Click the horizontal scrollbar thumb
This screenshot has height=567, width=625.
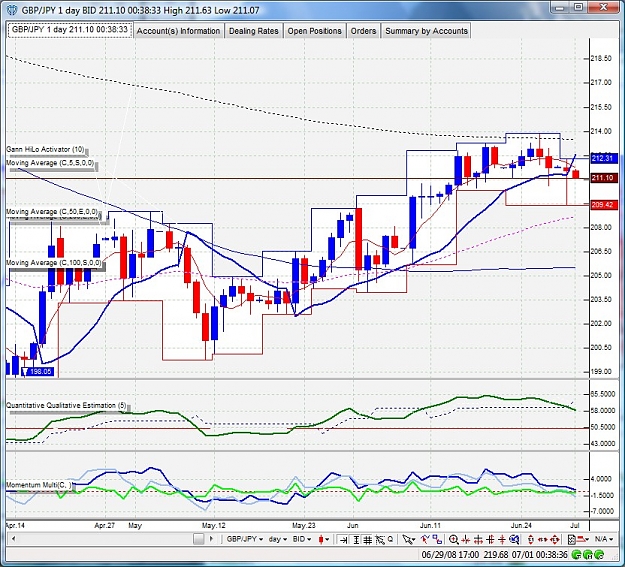tap(199, 539)
